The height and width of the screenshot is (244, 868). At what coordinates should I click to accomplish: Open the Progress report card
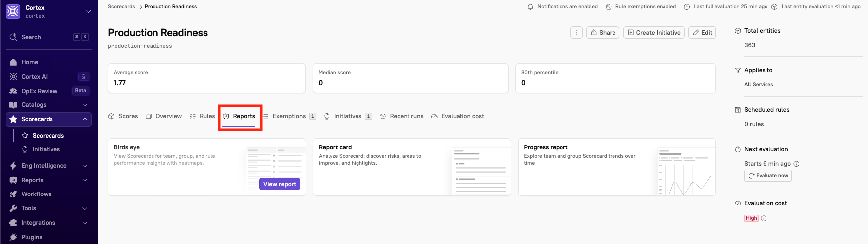[617, 167]
